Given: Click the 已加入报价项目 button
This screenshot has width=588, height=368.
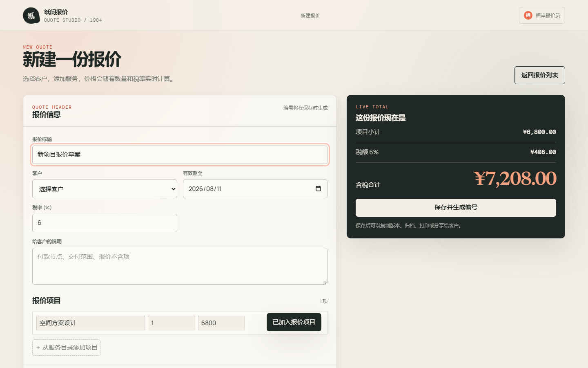Looking at the screenshot, I should coord(294,322).
